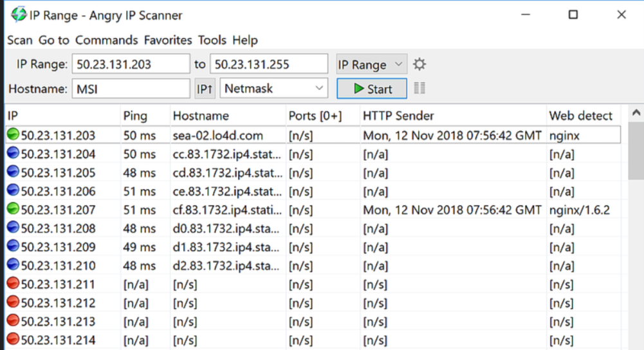644x350 pixels.
Task: Sort by the Hostname column header
Action: click(x=228, y=116)
